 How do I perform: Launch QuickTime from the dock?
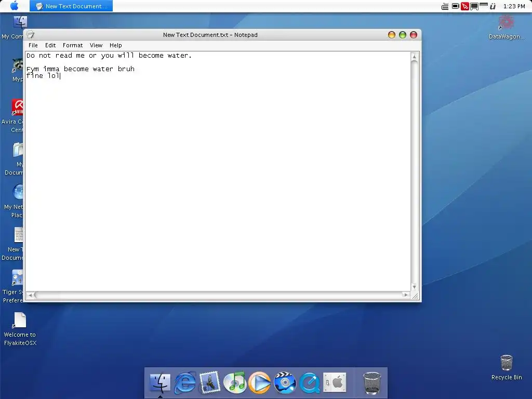click(310, 383)
